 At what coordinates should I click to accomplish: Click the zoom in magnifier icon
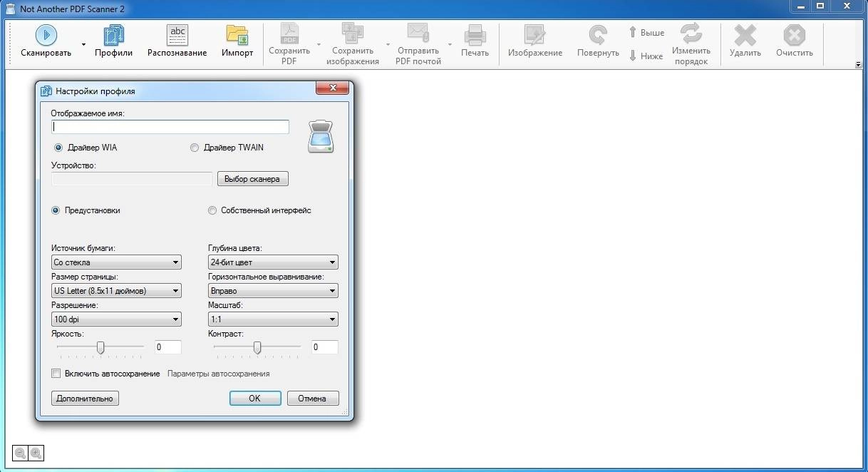pos(36,453)
